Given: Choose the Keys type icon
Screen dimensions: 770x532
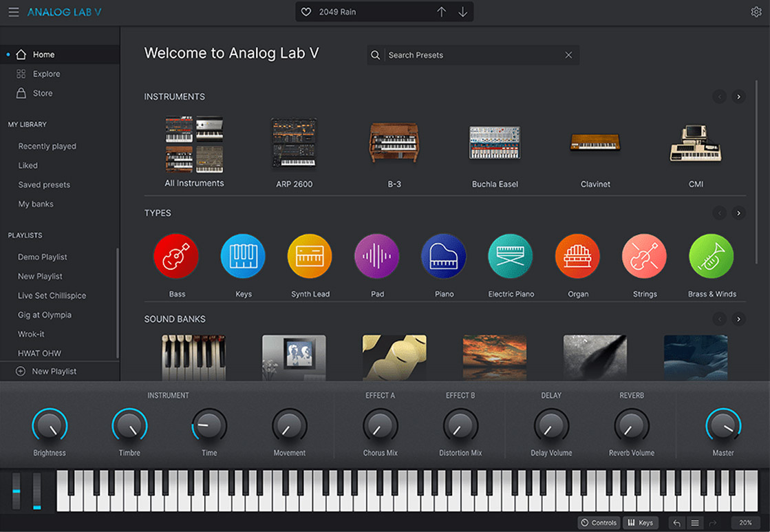Looking at the screenshot, I should pos(243,257).
